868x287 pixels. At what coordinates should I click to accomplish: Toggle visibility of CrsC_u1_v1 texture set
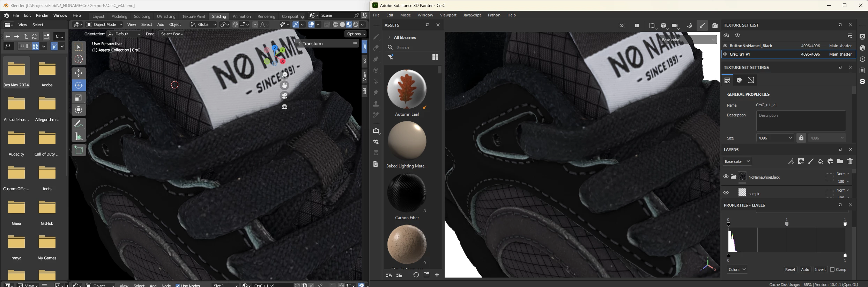(x=725, y=54)
